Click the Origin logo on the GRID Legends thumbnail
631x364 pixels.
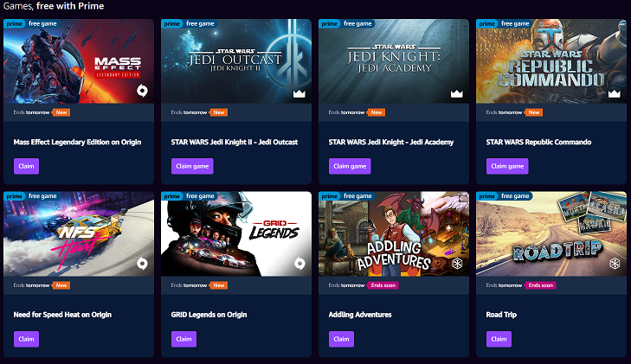(x=299, y=264)
